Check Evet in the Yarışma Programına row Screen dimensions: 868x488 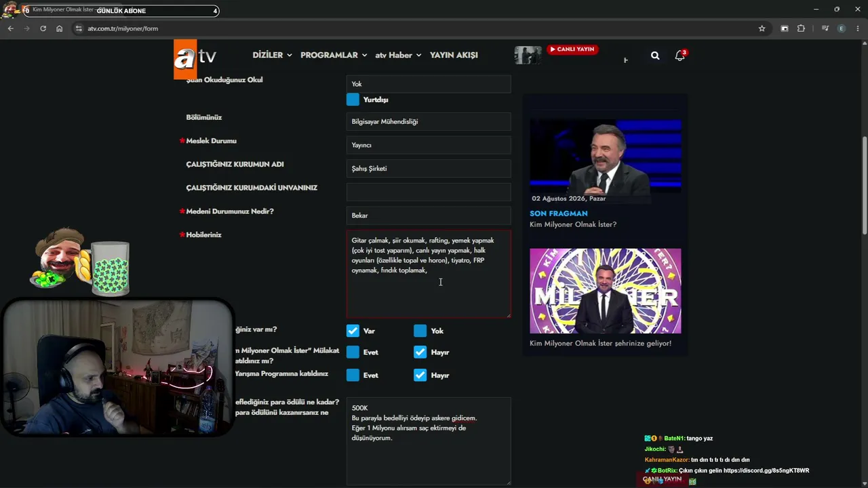tap(353, 375)
